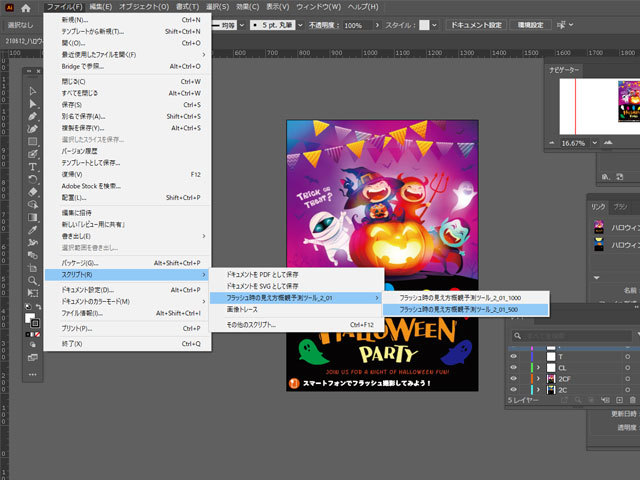Select the Direct Selection tool
The width and height of the screenshot is (640, 480).
click(x=33, y=104)
